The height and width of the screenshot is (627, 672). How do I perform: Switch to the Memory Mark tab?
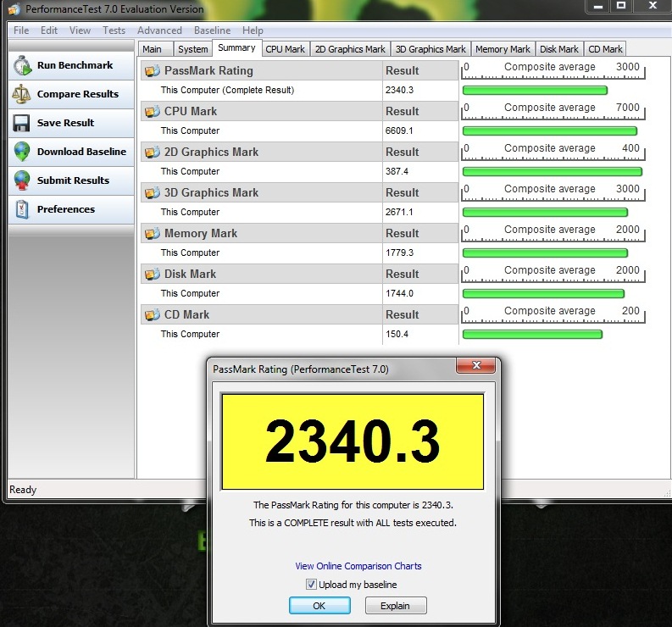pyautogui.click(x=503, y=49)
